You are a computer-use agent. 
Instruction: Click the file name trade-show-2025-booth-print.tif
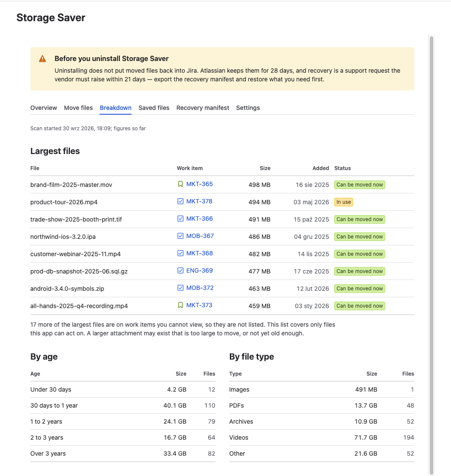pos(76,219)
